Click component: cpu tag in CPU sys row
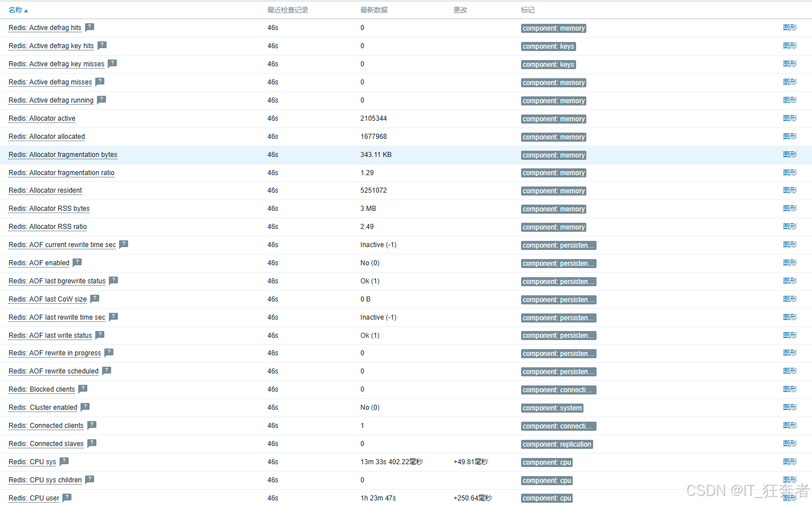Image resolution: width=812 pixels, height=505 pixels. [x=547, y=462]
